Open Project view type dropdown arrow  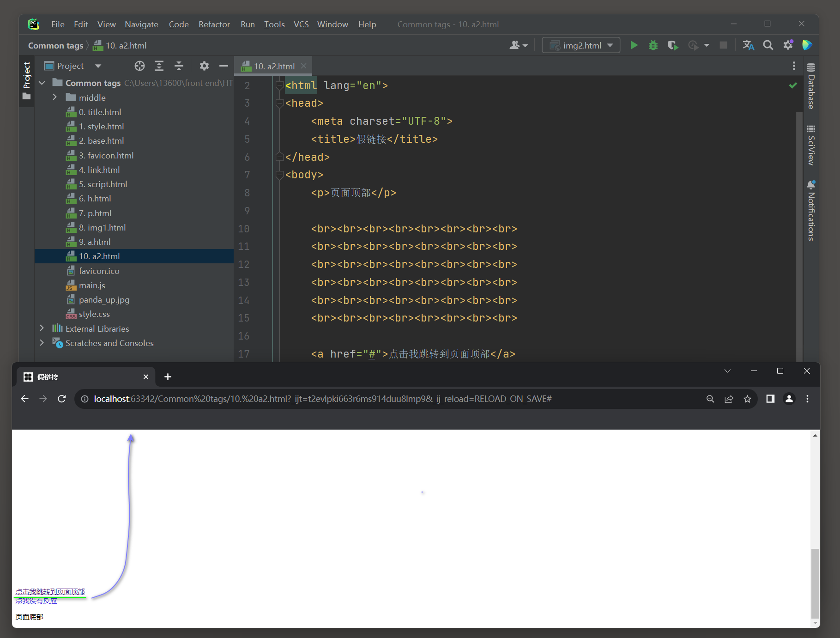[98, 66]
